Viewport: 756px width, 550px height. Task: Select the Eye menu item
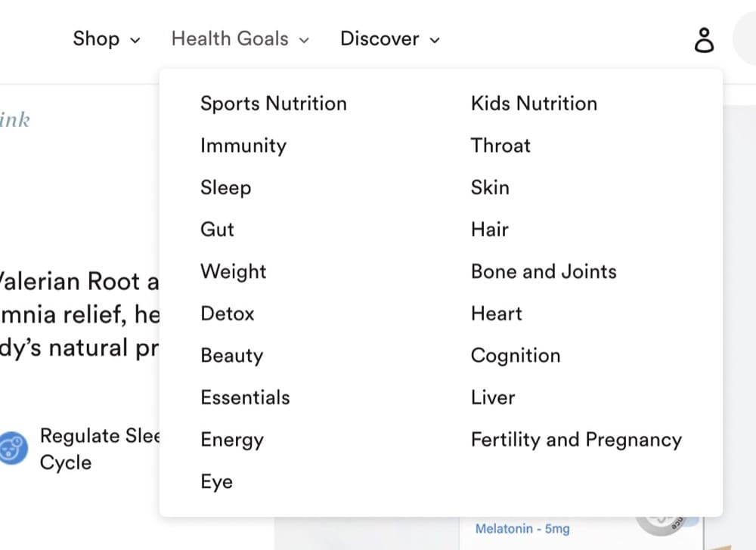(216, 481)
